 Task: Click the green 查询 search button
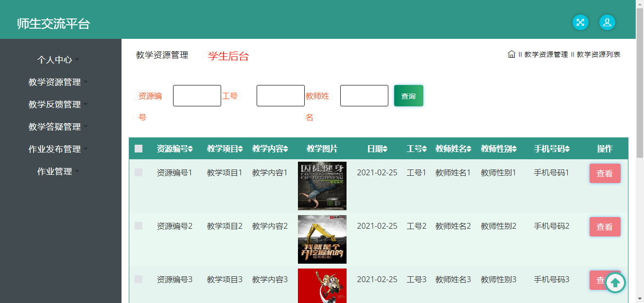(x=408, y=96)
